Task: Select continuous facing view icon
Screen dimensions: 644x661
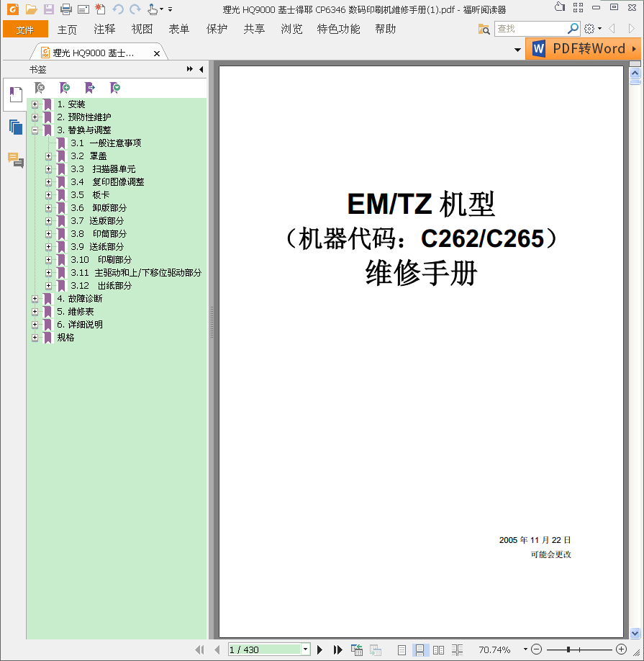Action: coord(458,650)
